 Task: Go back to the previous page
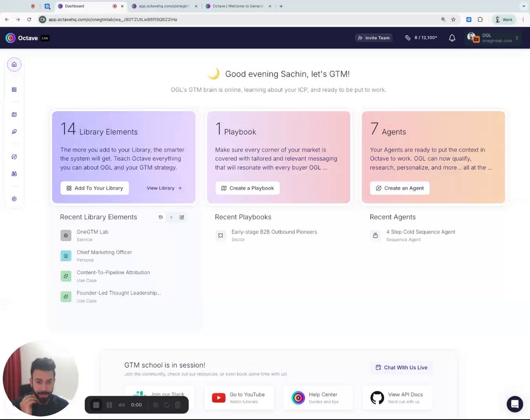pyautogui.click(x=7, y=19)
